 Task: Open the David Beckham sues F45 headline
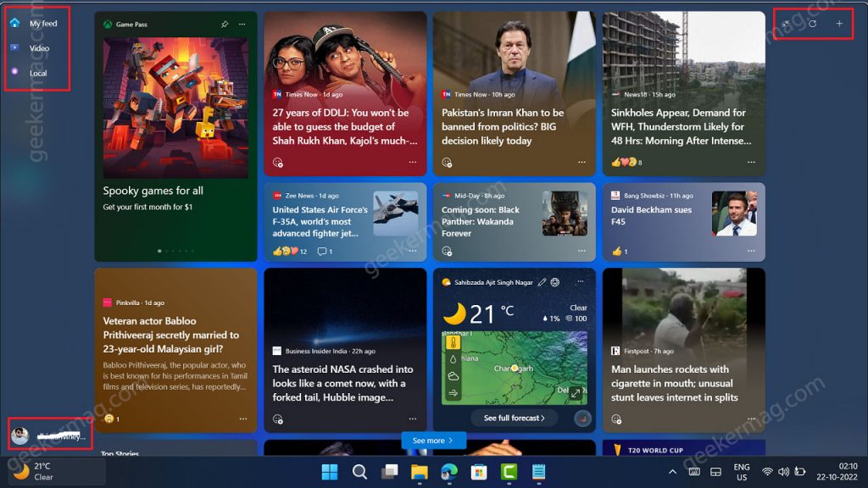[652, 216]
